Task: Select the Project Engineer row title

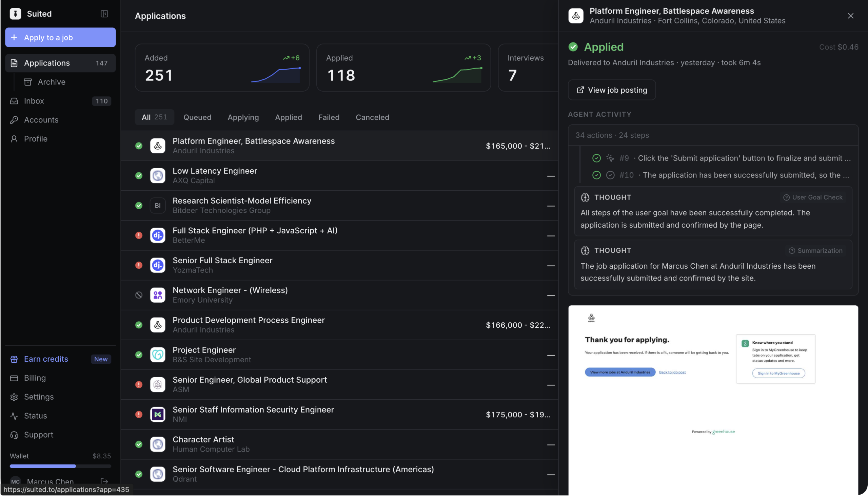Action: 204,350
